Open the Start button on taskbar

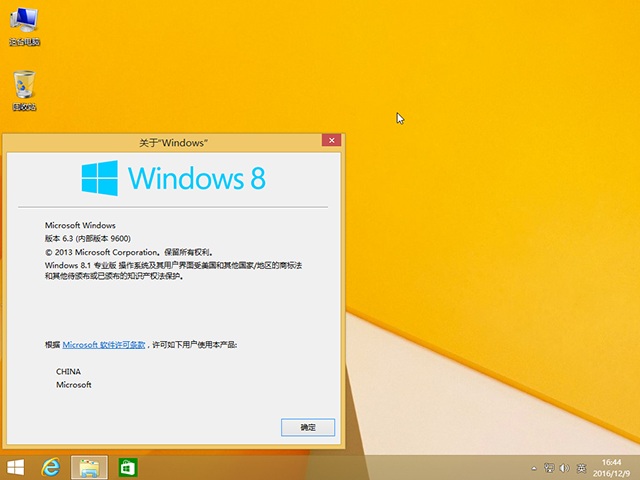pos(16,467)
